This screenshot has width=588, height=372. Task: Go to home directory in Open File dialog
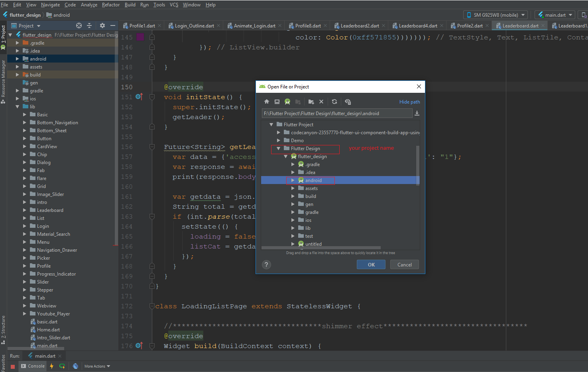click(267, 102)
